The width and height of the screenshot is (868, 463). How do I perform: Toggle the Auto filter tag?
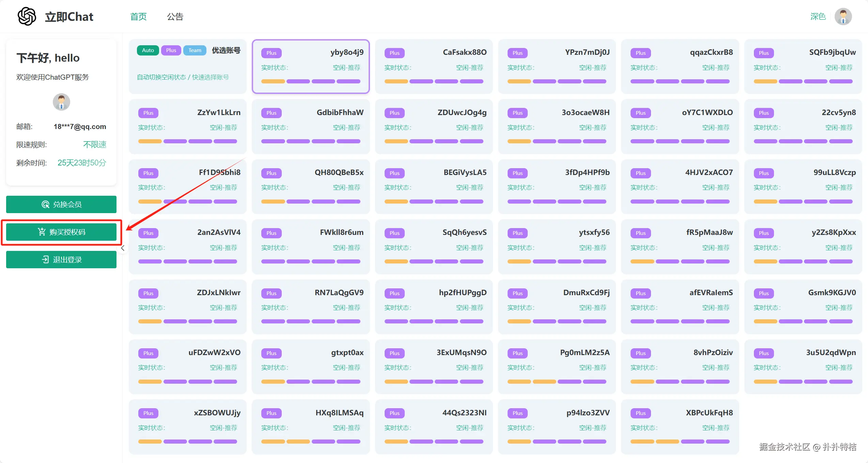148,50
